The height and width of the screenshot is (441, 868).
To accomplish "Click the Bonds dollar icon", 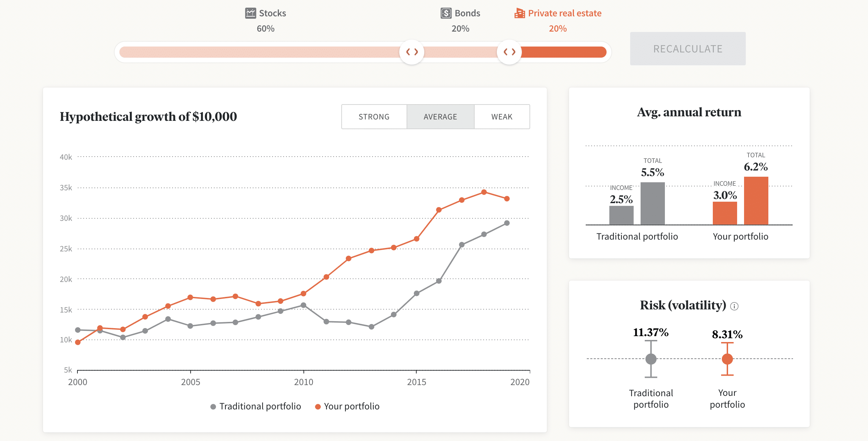I will click(446, 13).
